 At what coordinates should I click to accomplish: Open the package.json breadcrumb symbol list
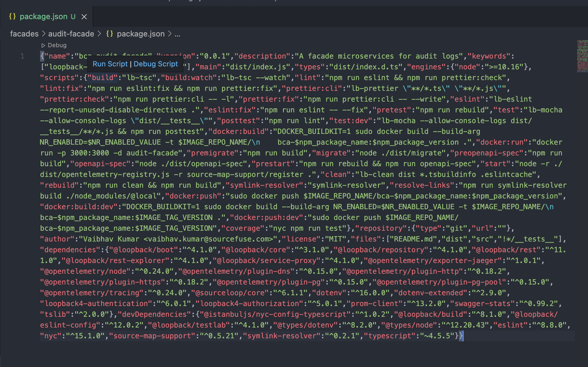140,34
